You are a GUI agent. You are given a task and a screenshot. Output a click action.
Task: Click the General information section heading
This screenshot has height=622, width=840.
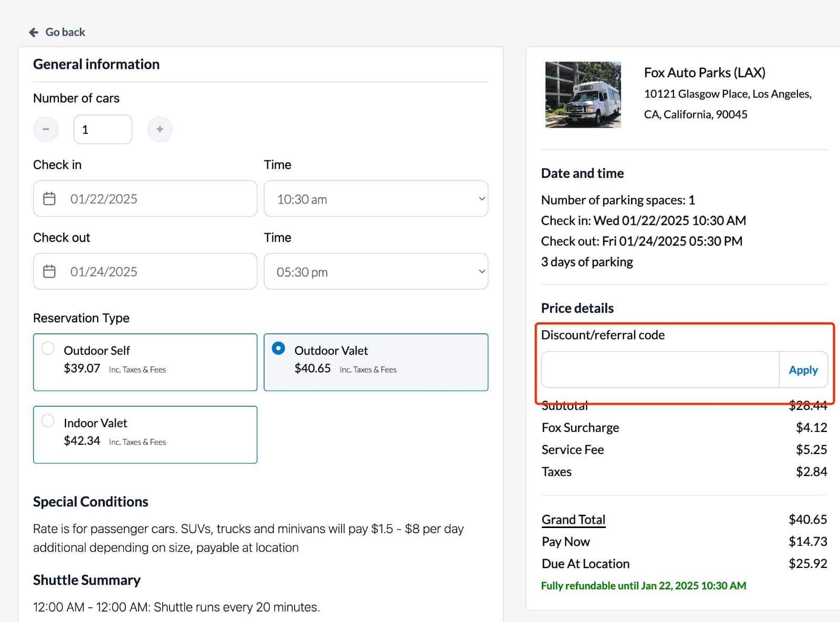coord(96,64)
